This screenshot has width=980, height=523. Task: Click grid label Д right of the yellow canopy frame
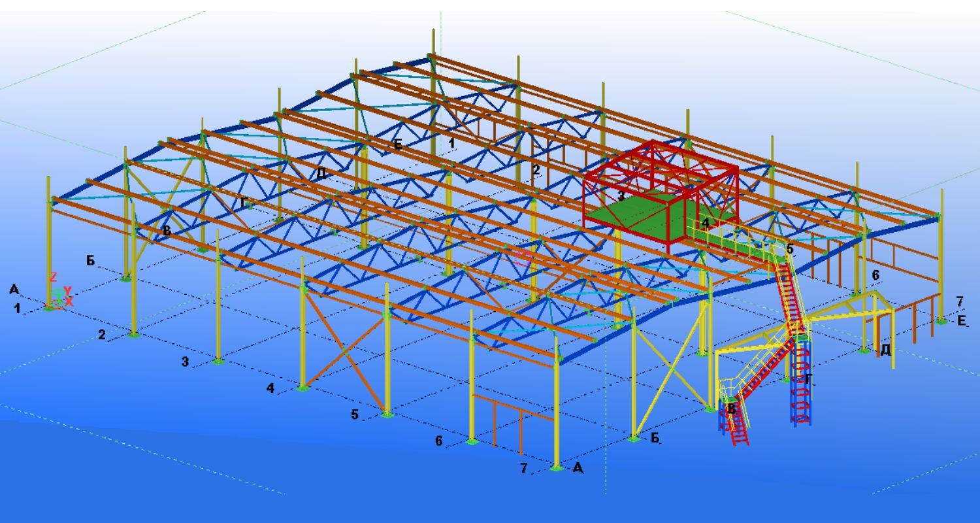[x=885, y=350]
